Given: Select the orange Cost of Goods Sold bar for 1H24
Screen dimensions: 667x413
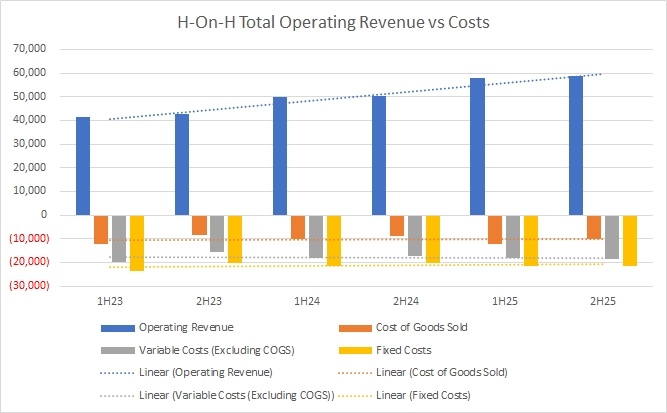Looking at the screenshot, I should click(298, 226).
